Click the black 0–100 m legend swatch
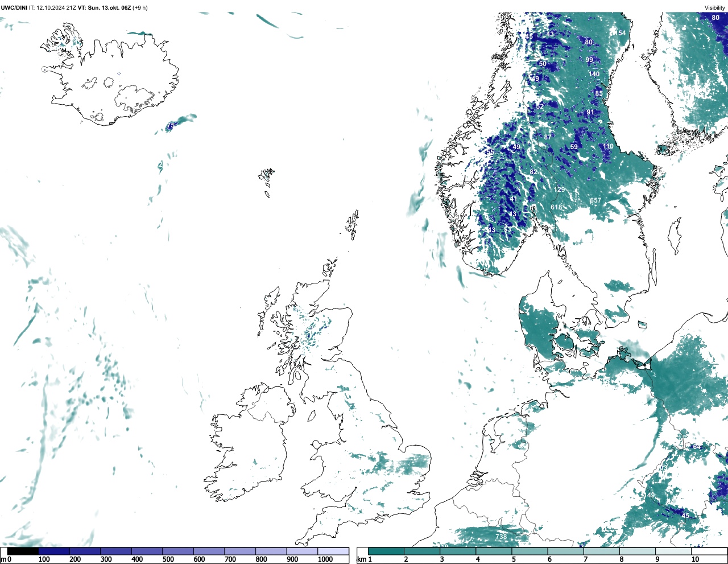 (23, 551)
